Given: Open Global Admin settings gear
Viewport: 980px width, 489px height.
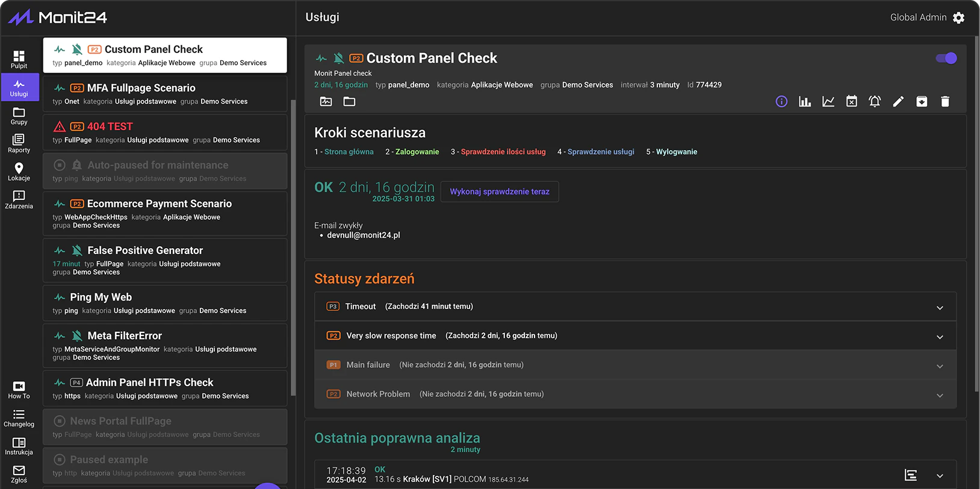Looking at the screenshot, I should click(959, 17).
